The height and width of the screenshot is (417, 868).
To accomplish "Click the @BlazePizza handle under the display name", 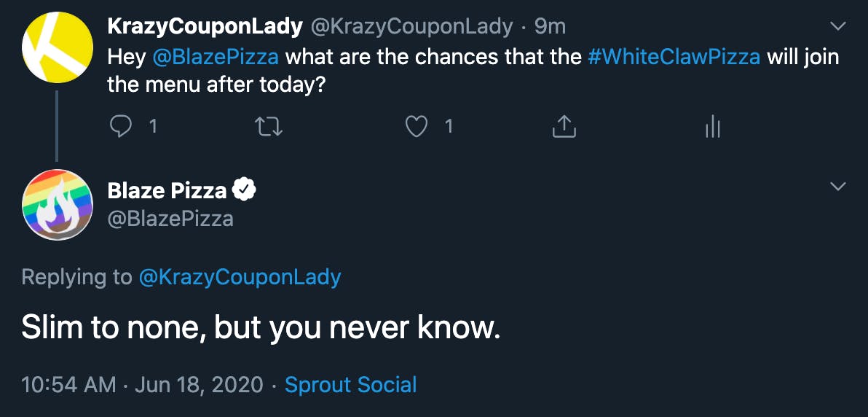I will tap(170, 219).
